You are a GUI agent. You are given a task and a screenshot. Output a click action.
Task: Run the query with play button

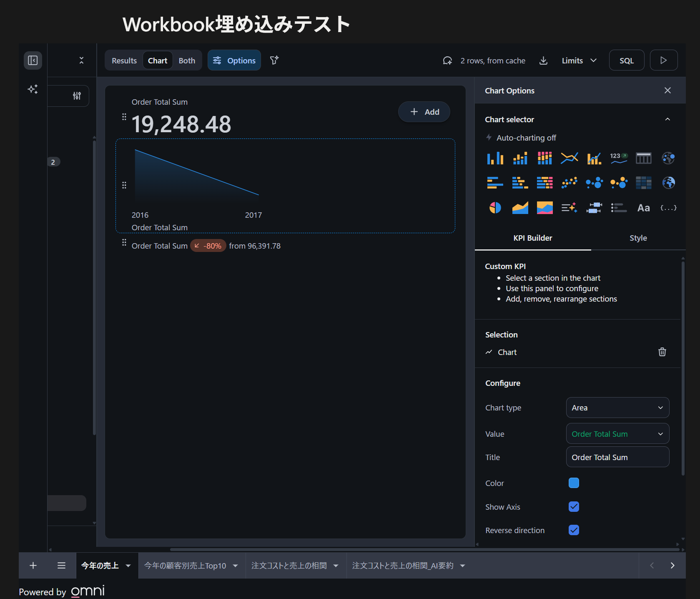(663, 60)
